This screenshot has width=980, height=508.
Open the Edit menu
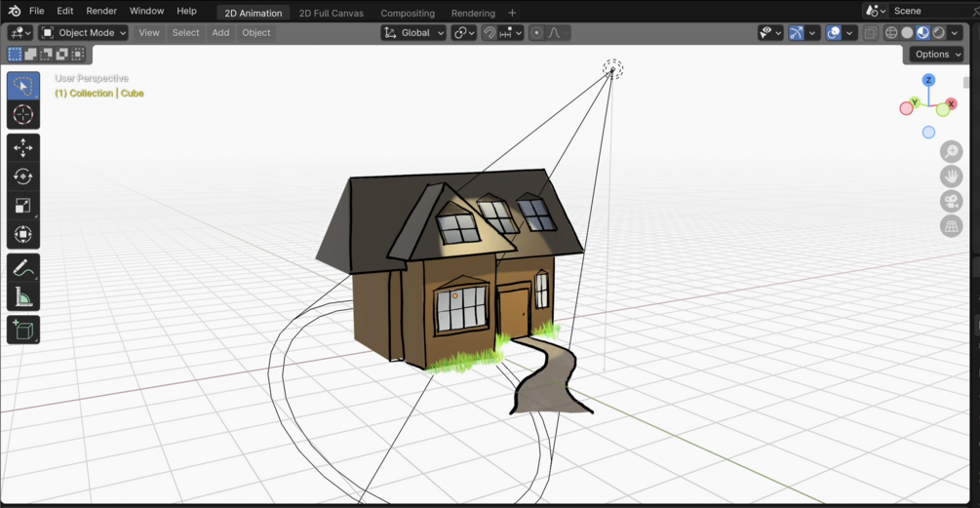point(65,11)
